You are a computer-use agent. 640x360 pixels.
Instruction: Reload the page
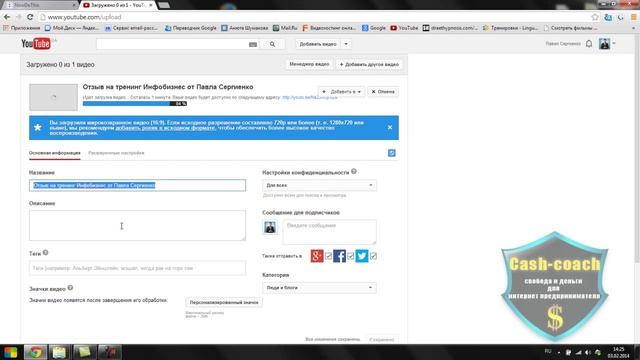(x=30, y=17)
